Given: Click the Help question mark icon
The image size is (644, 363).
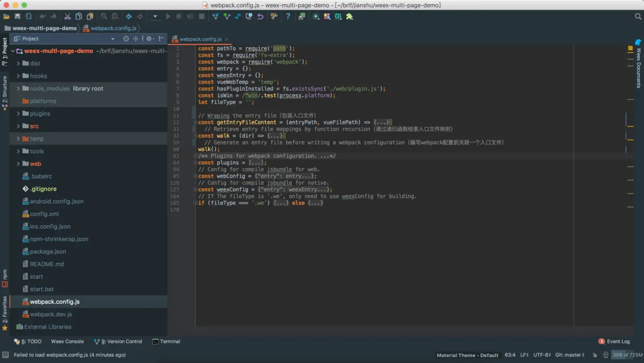Looking at the screenshot, I should tap(288, 17).
